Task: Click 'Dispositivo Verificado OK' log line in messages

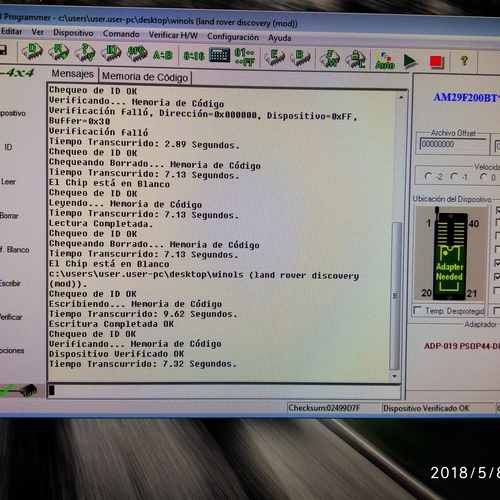Action: [116, 354]
